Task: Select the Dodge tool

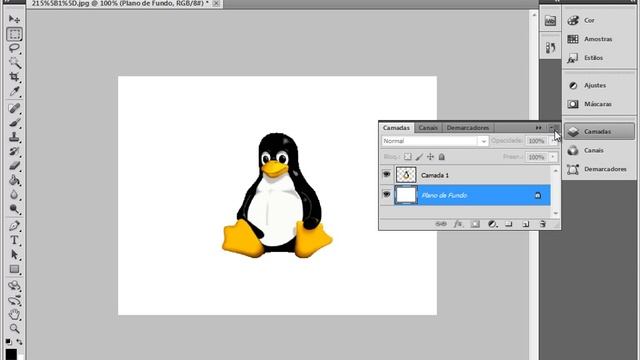Action: pos(14,209)
